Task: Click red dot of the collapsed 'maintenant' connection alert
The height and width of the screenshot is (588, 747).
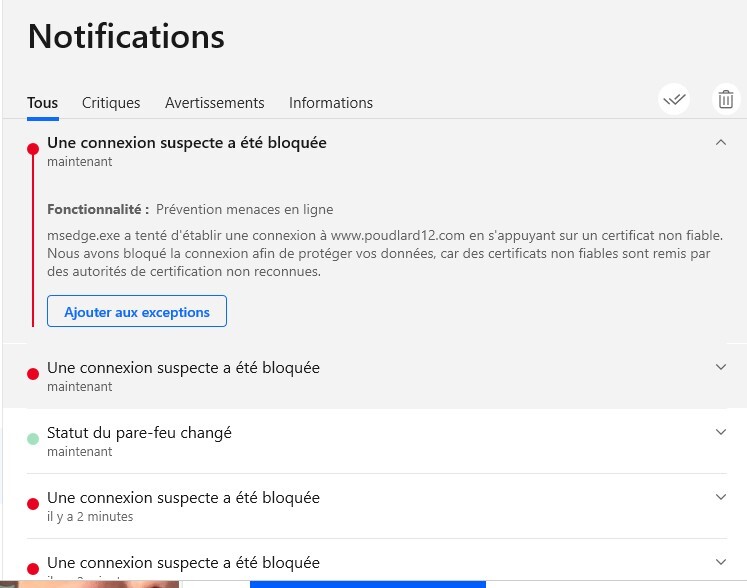Action: 33,374
